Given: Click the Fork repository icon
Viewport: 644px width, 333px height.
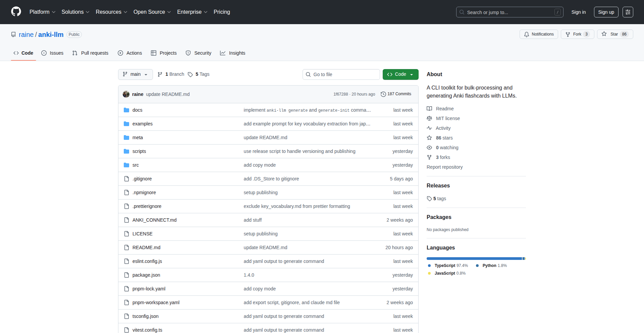Looking at the screenshot, I should 568,34.
